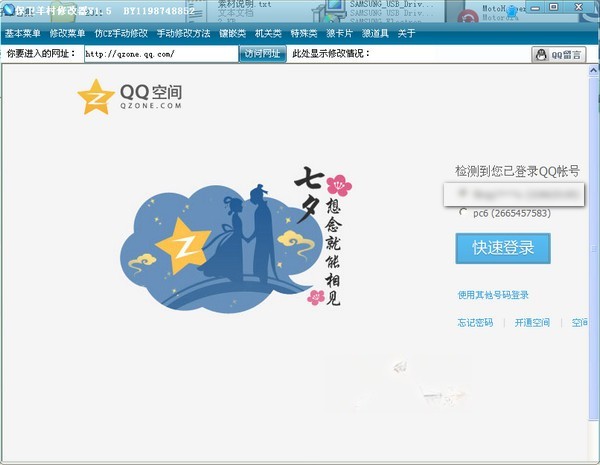The height and width of the screenshot is (465, 600).
Task: Click the 使用其他号码登录 link
Action: (493, 295)
